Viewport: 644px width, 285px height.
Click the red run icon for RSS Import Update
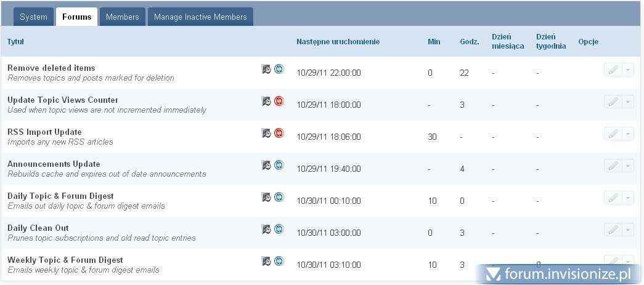click(279, 133)
